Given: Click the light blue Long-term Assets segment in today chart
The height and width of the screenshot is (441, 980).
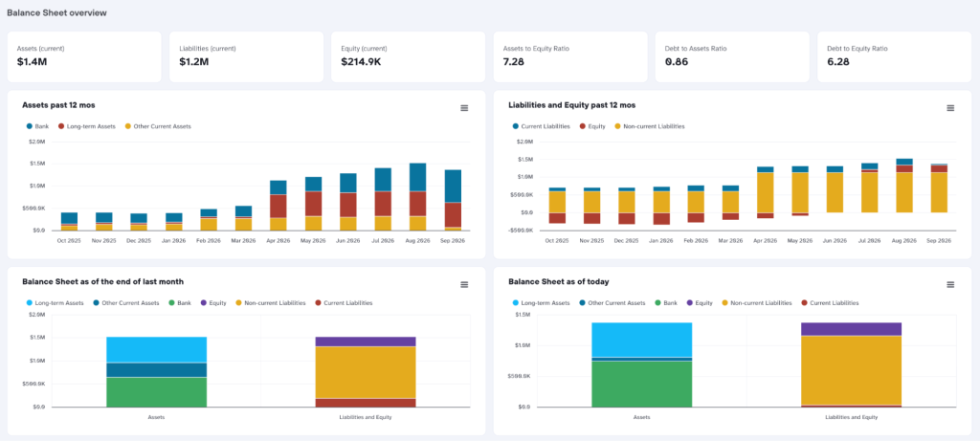Looking at the screenshot, I should coord(642,340).
